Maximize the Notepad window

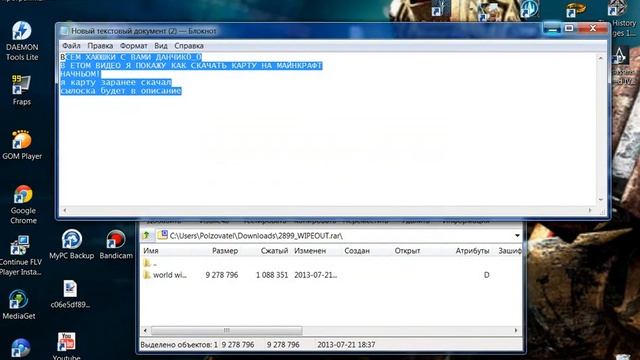point(569,29)
